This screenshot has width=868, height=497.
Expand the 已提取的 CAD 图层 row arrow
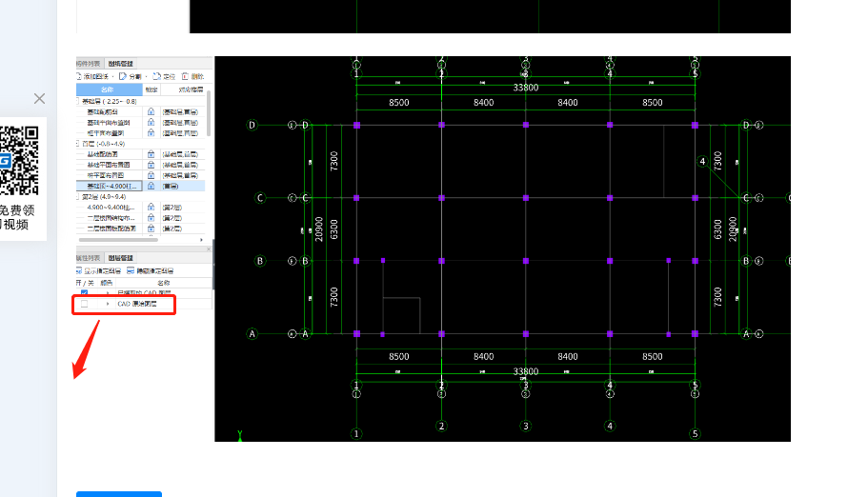[x=108, y=293]
